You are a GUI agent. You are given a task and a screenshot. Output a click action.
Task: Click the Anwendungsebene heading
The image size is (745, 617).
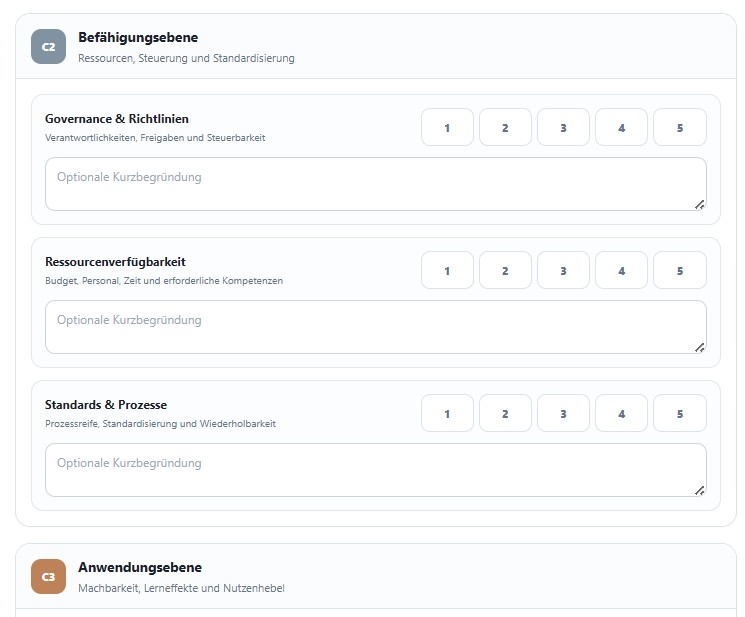(x=140, y=568)
